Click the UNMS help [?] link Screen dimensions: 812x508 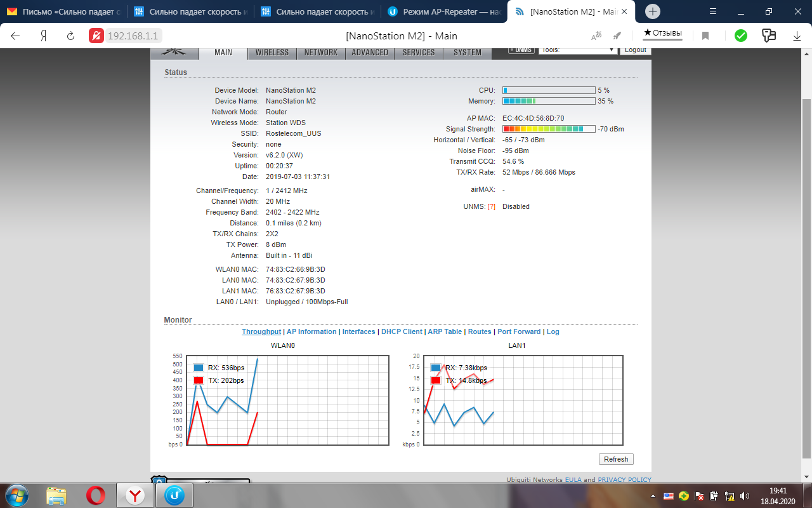(x=491, y=206)
